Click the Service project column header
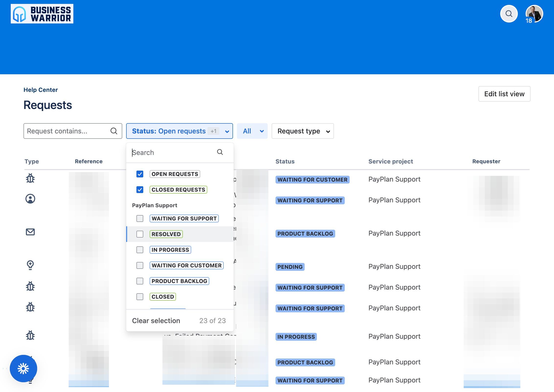The width and height of the screenshot is (554, 392). 391,161
